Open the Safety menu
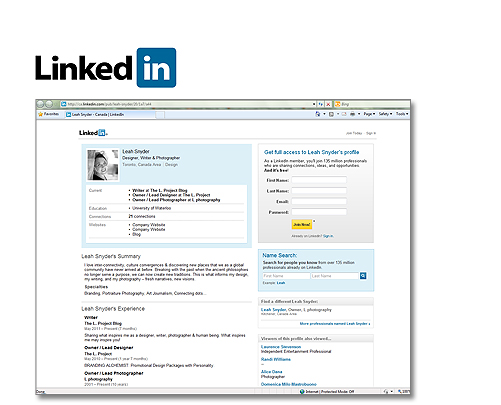The height and width of the screenshot is (405, 501). [386, 114]
